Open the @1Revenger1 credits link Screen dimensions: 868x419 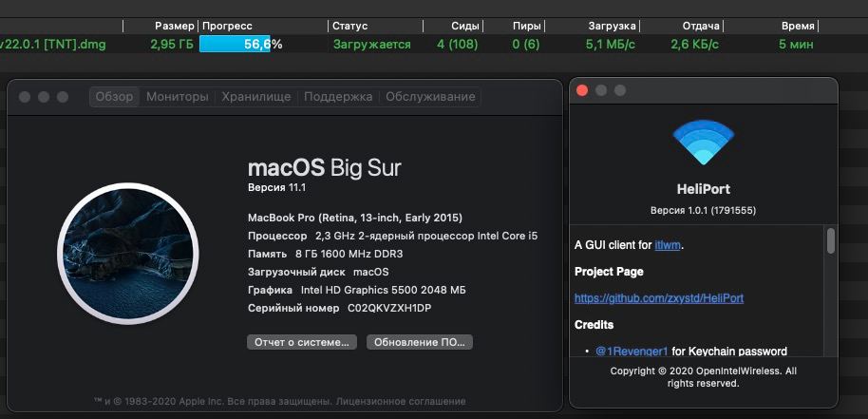click(x=632, y=351)
